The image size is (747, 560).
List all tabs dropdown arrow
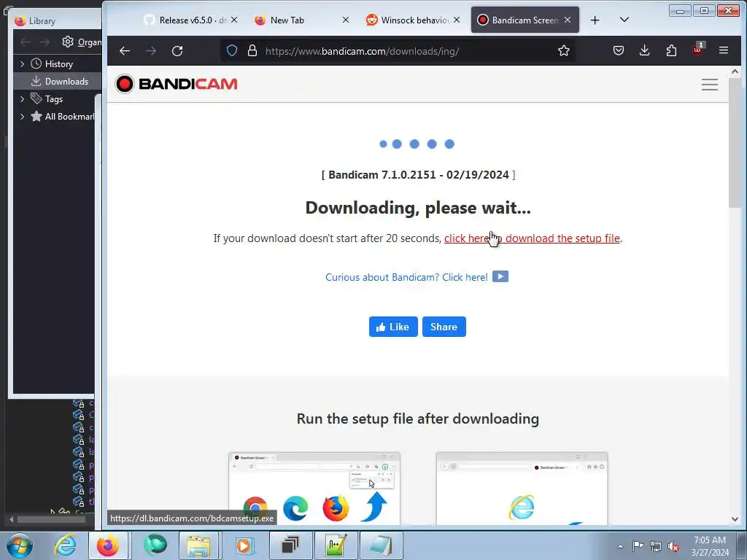[x=624, y=20]
